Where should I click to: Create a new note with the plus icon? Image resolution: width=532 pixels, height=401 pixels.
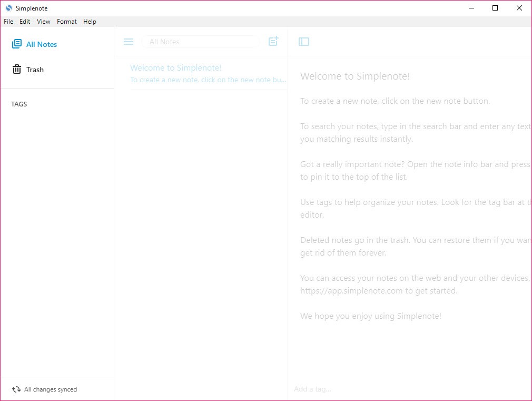pos(273,41)
